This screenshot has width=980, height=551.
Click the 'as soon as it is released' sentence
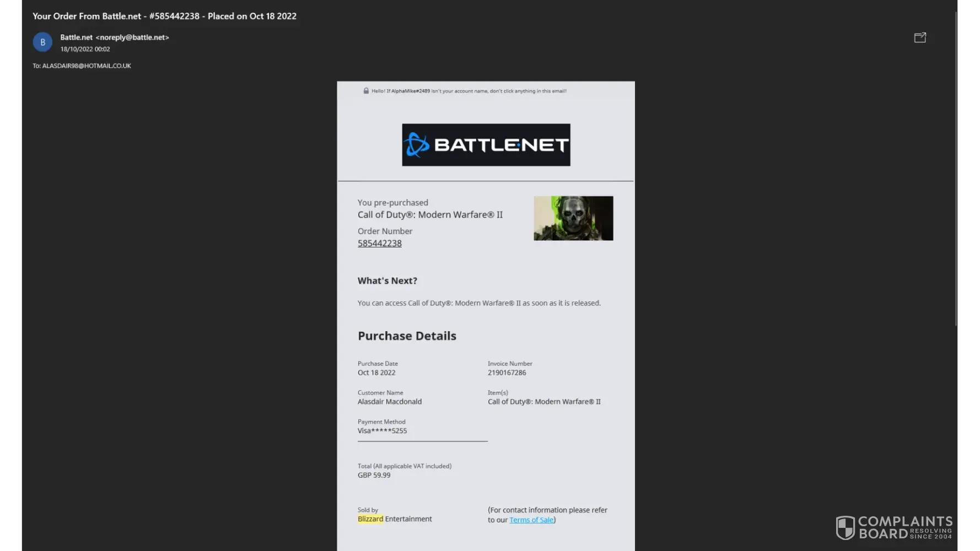pos(479,303)
